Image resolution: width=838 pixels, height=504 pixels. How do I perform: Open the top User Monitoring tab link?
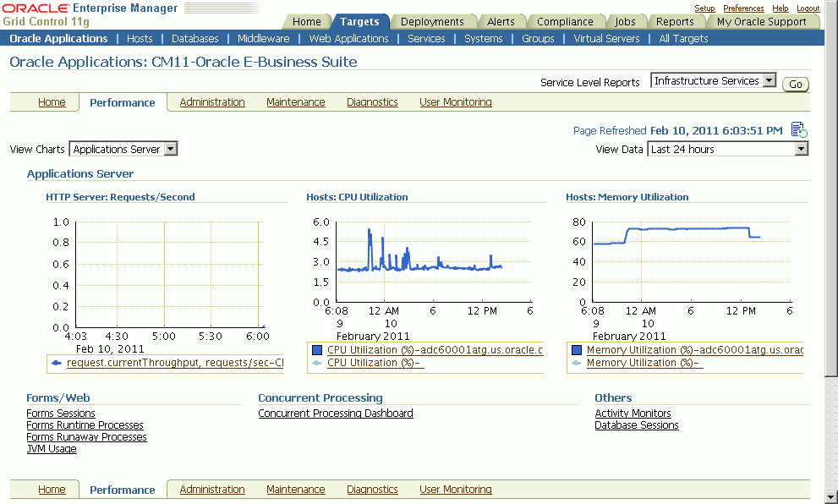pos(456,102)
